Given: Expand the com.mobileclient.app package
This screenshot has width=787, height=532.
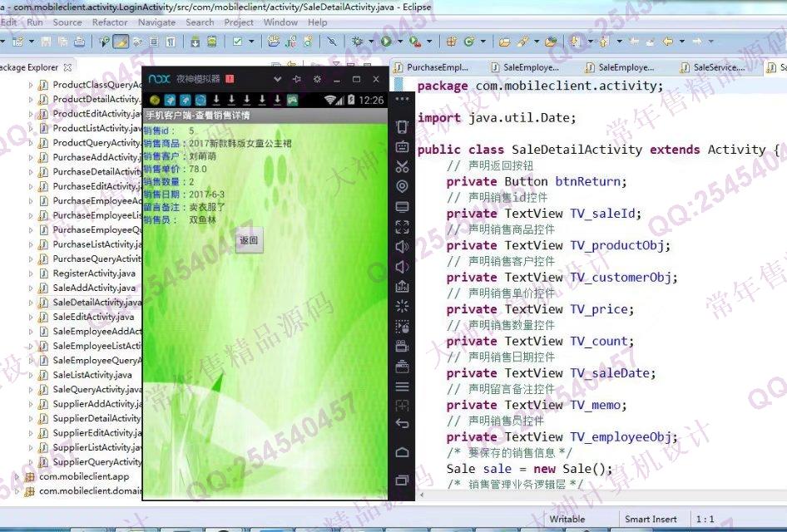Looking at the screenshot, I should (17, 477).
